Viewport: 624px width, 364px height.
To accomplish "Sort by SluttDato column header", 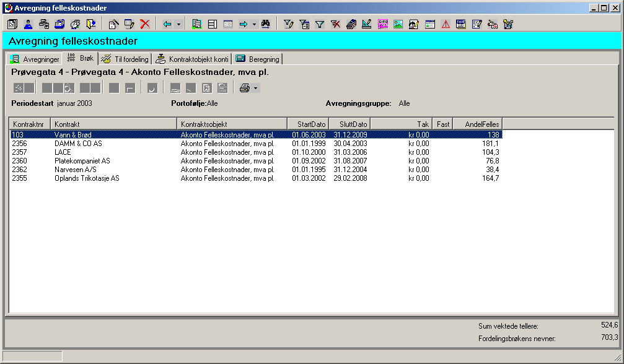I will pyautogui.click(x=350, y=124).
